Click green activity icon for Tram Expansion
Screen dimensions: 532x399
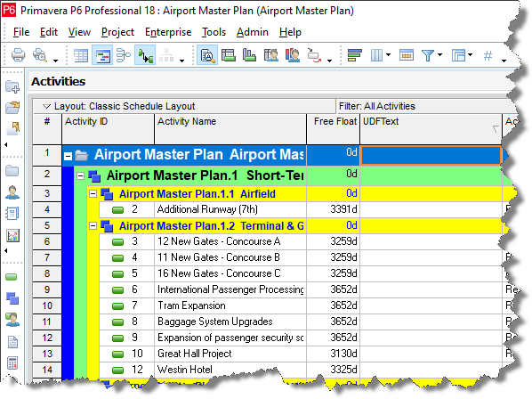click(x=117, y=306)
